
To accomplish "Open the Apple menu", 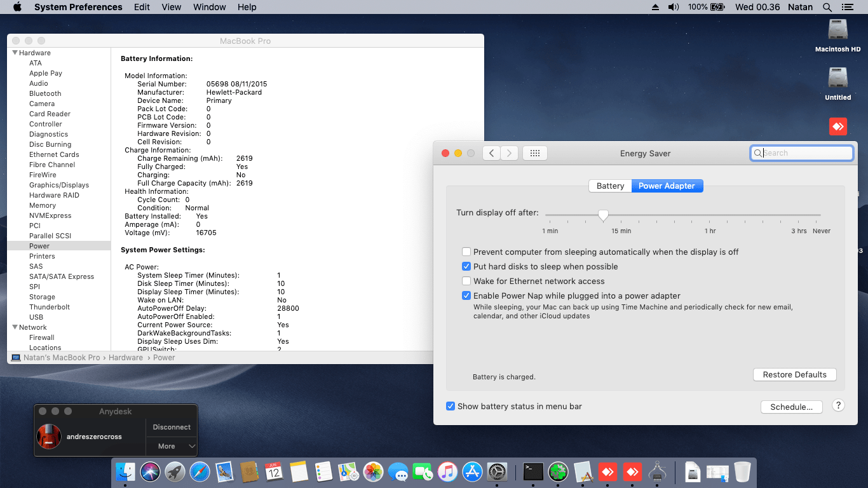I will (x=17, y=7).
